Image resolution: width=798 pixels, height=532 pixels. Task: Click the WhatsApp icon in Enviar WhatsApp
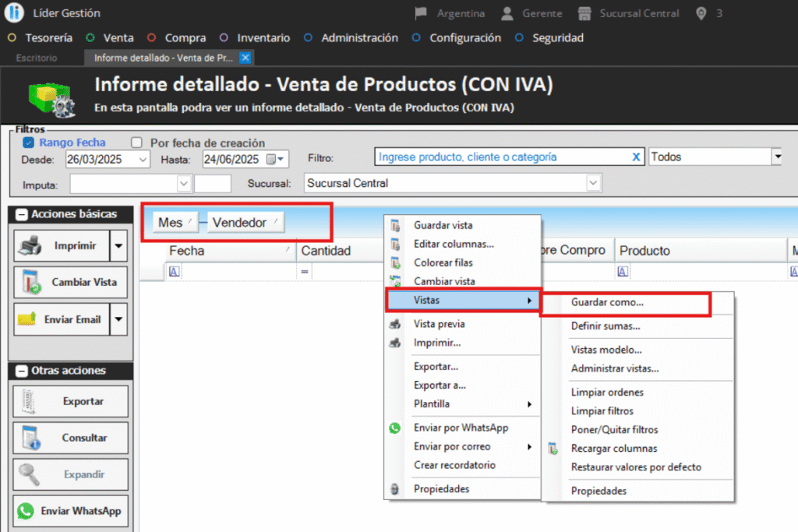tap(26, 511)
